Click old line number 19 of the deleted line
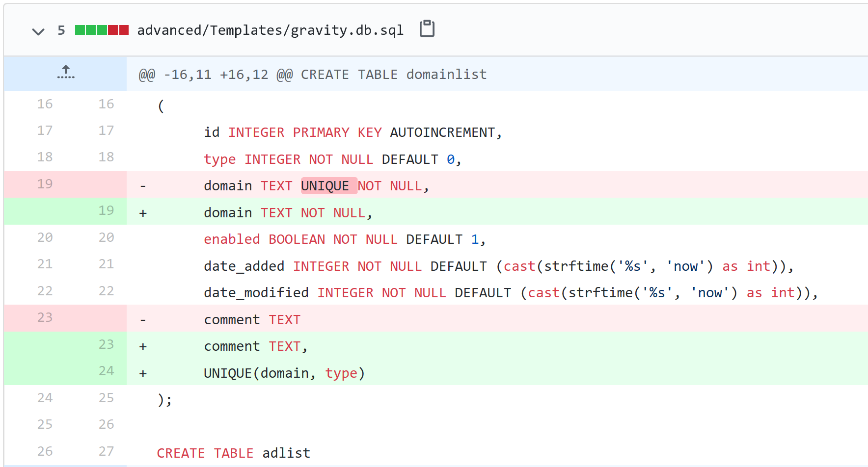868x467 pixels. coord(45,184)
